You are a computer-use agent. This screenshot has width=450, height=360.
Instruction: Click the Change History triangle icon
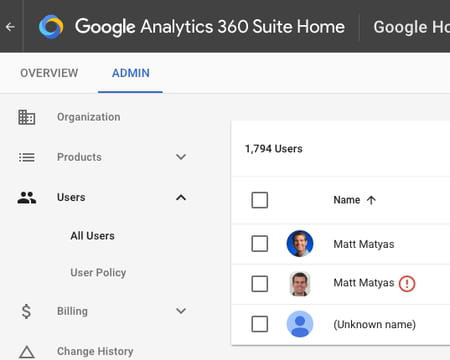[x=27, y=352]
